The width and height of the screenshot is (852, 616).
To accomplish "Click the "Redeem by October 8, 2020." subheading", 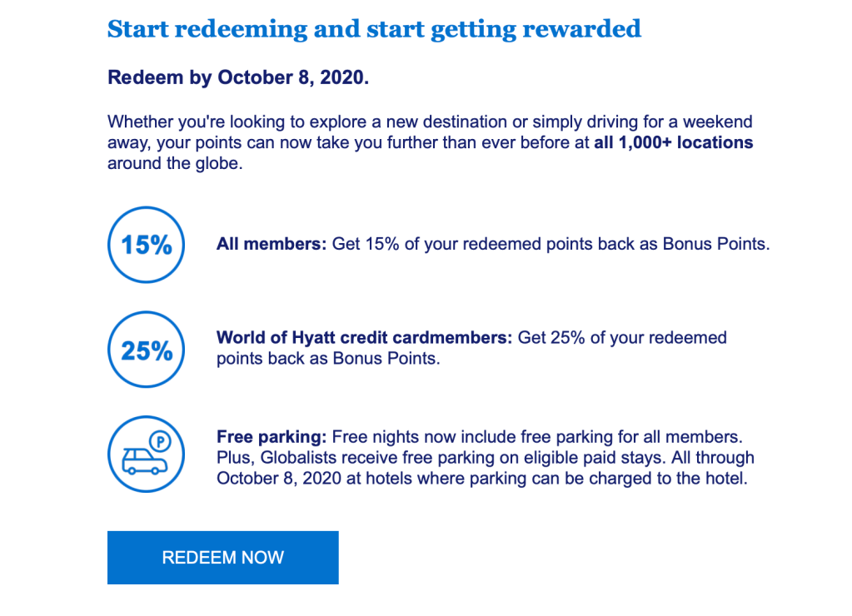I will [238, 78].
